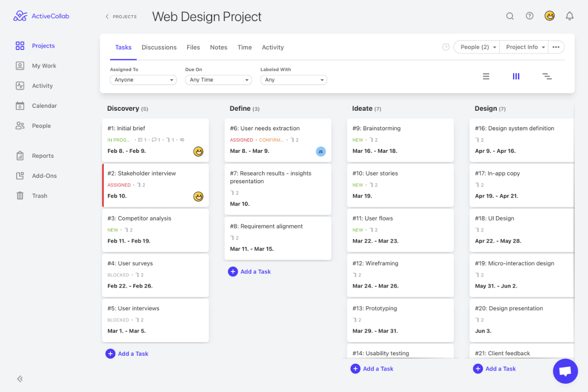588x392 pixels.
Task: Open task #18: UI Design
Action: pos(523,230)
